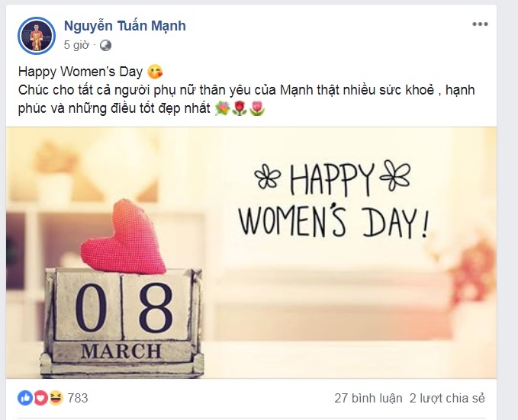Image resolution: width=518 pixels, height=420 pixels.
Task: Open the 783 reactions count list
Action: tap(78, 397)
